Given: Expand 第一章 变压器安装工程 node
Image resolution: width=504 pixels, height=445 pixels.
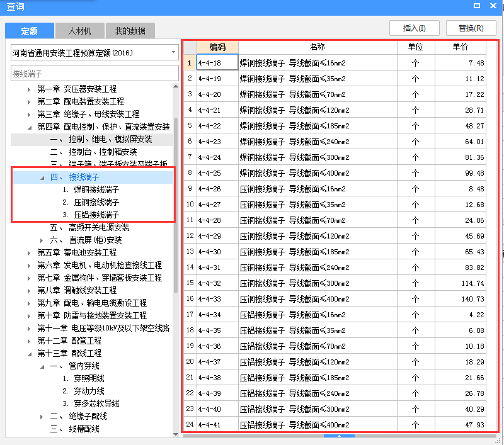Looking at the screenshot, I should pyautogui.click(x=29, y=89).
